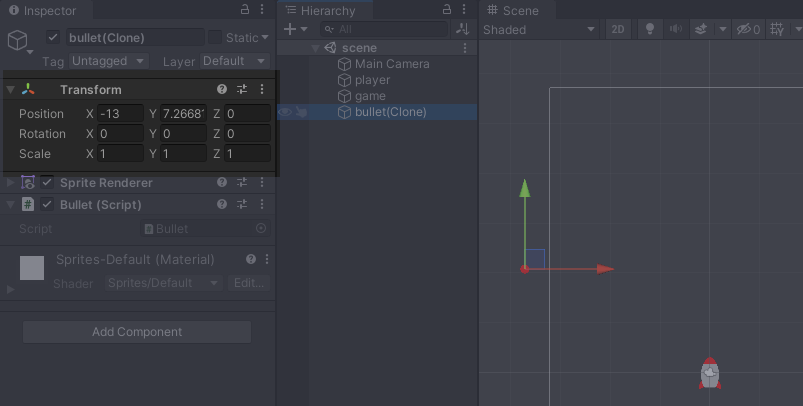803x406 pixels.
Task: Open Hierarchy panel options menu
Action: tap(463, 9)
